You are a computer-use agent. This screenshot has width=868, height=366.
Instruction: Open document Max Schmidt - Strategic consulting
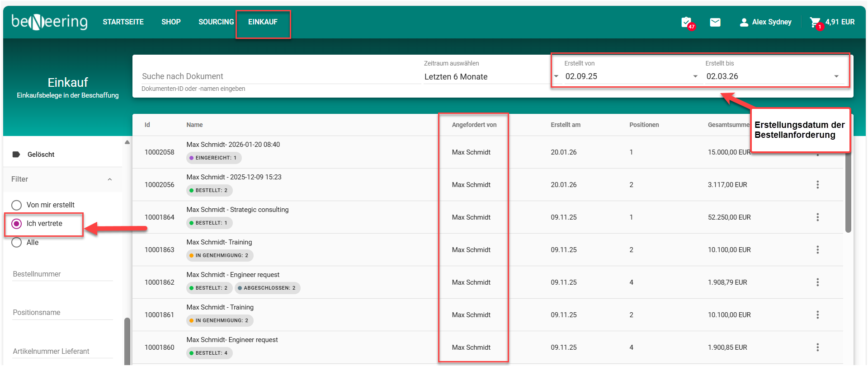pyautogui.click(x=237, y=210)
